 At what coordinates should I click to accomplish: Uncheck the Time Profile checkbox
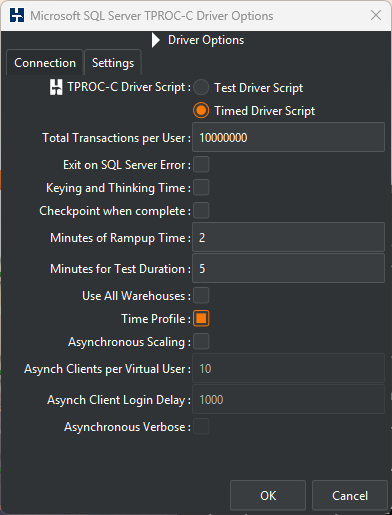coord(201,319)
